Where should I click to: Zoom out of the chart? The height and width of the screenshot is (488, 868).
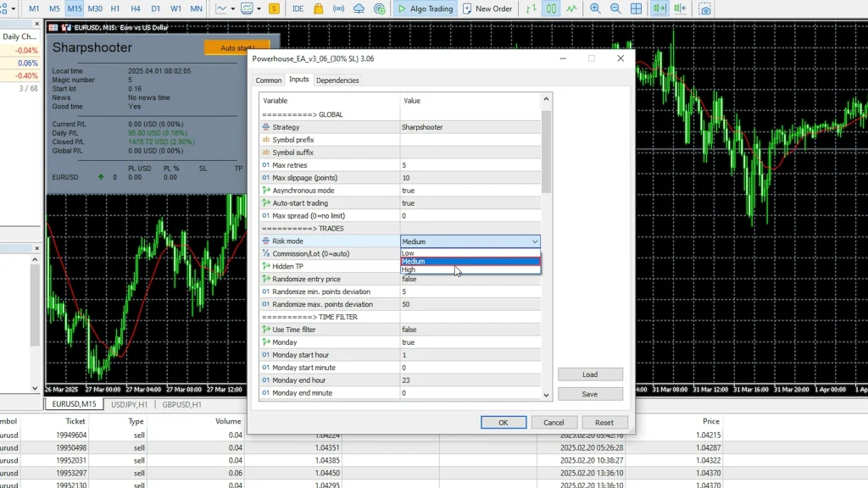pos(615,8)
